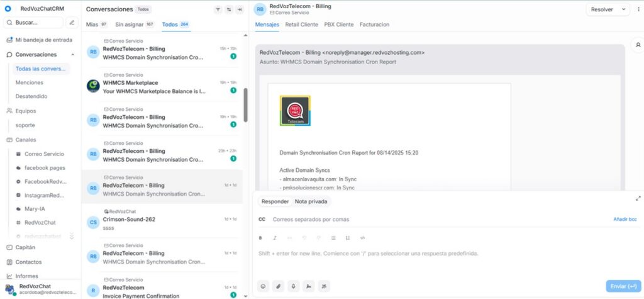Open the Capitán section
The height and width of the screenshot is (299, 644).
click(21, 247)
